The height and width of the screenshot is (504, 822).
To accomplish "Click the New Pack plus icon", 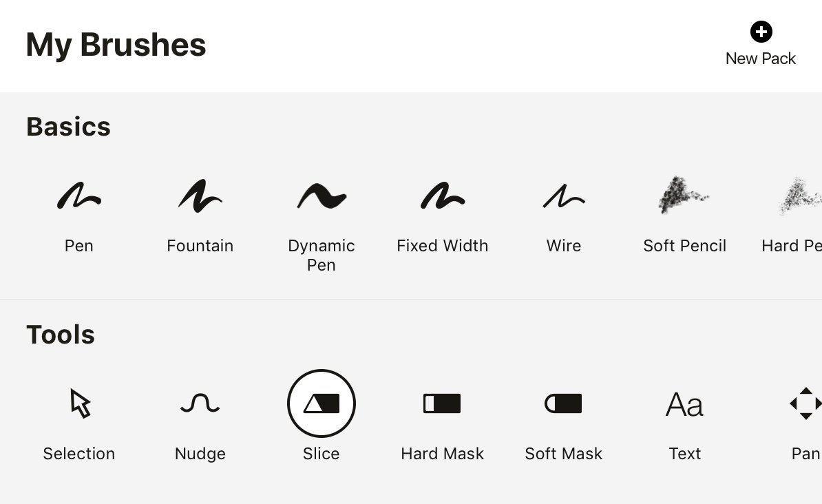I will [761, 32].
